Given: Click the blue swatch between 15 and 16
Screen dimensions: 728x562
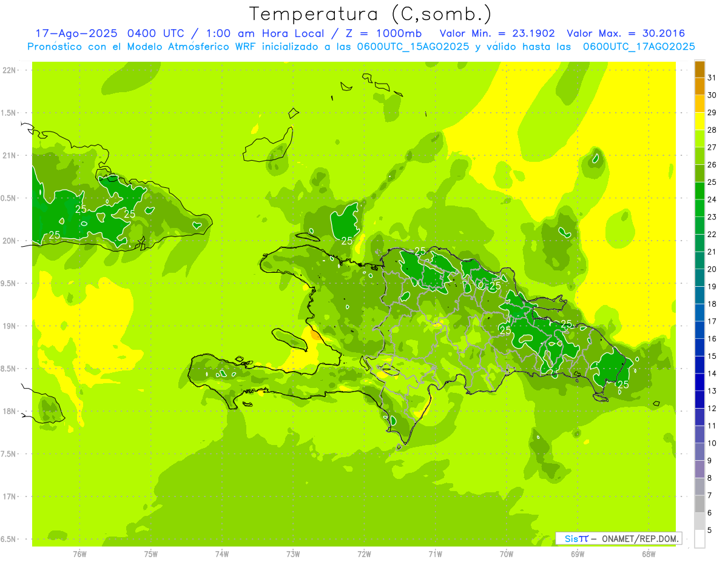Looking at the screenshot, I should coord(699,347).
